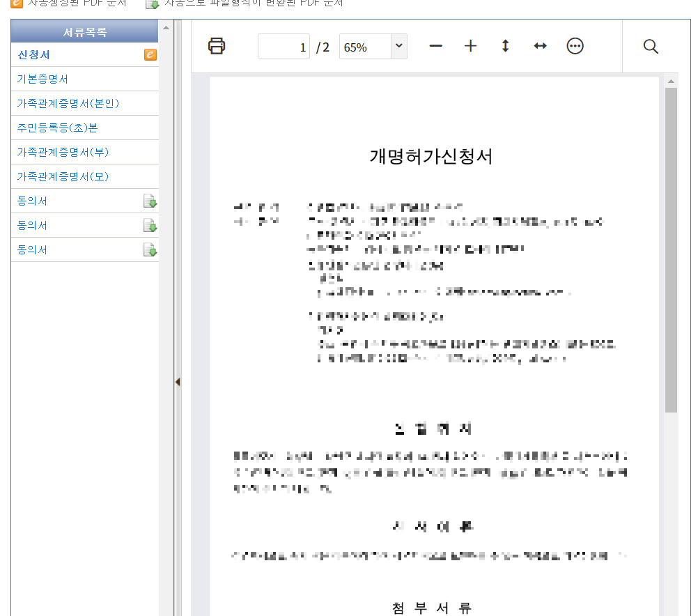Zoom in with the plus icon

point(470,46)
